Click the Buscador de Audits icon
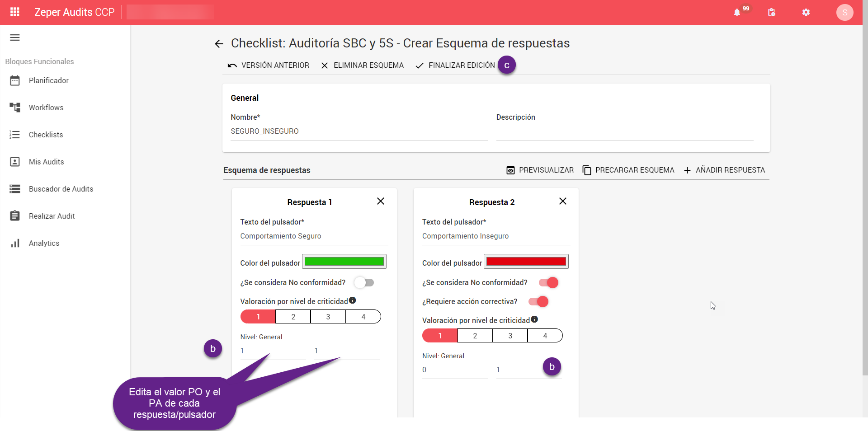The height and width of the screenshot is (431, 868). click(15, 189)
